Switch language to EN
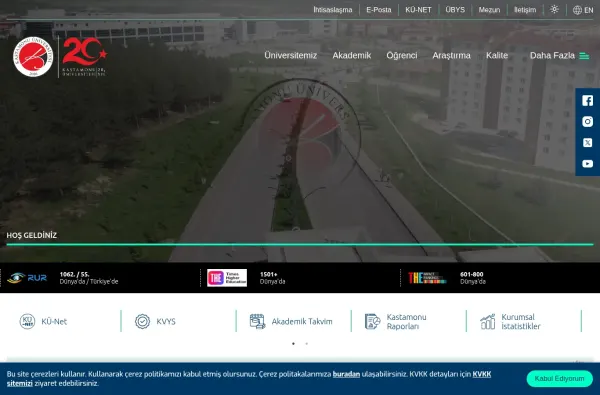 click(589, 10)
